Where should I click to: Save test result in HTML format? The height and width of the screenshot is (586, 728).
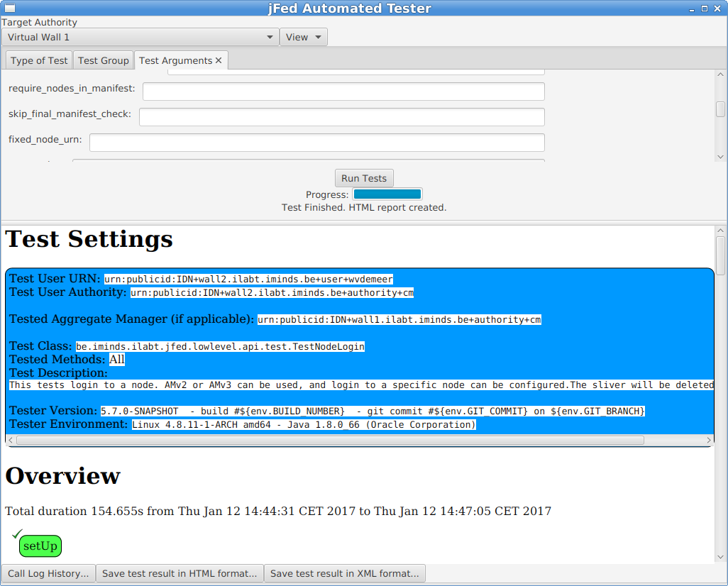pos(180,573)
